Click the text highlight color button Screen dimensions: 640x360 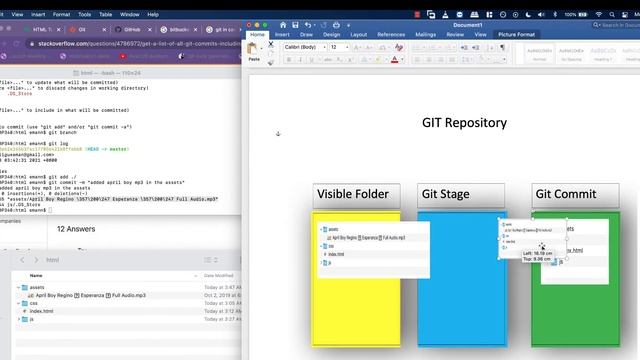[378, 60]
